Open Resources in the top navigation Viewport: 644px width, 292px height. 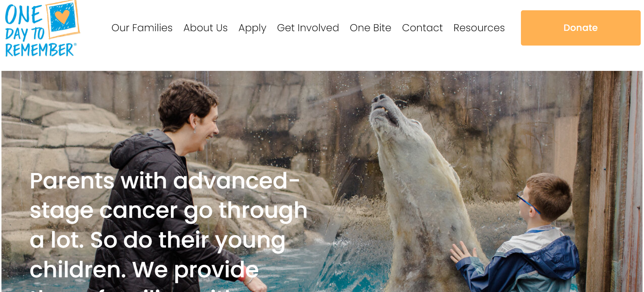coord(479,28)
